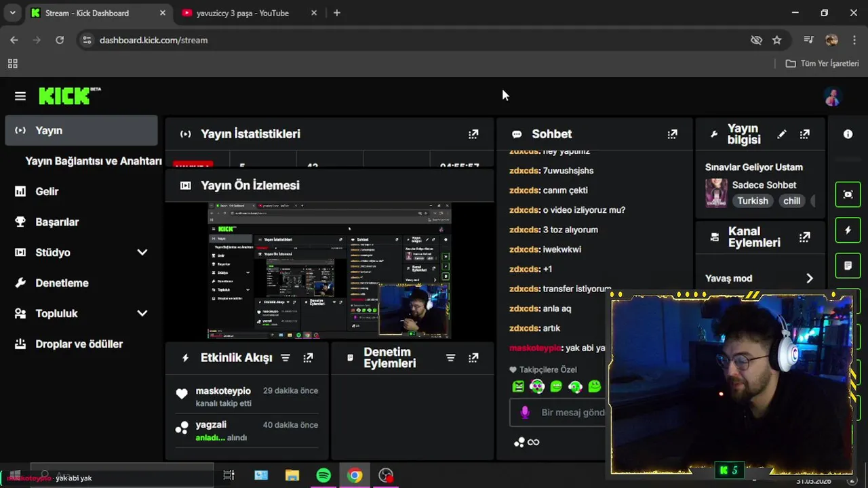
Task: Open the Chrome profile avatar
Action: pyautogui.click(x=832, y=40)
